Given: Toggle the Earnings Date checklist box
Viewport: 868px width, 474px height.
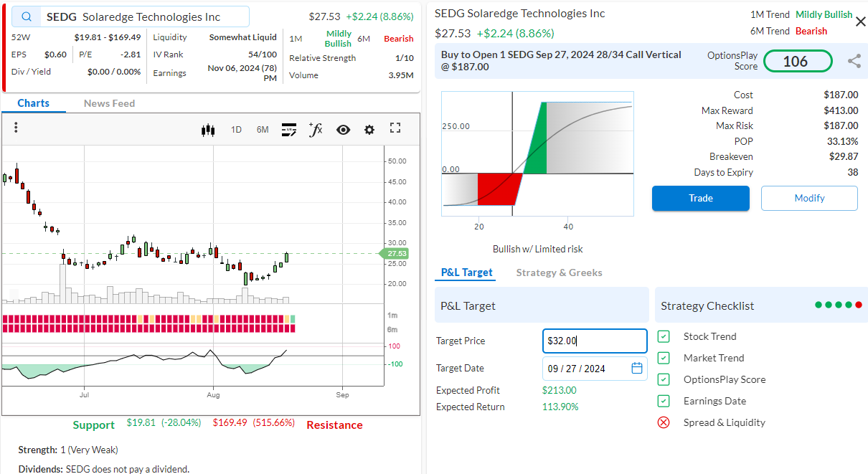Looking at the screenshot, I should 664,401.
